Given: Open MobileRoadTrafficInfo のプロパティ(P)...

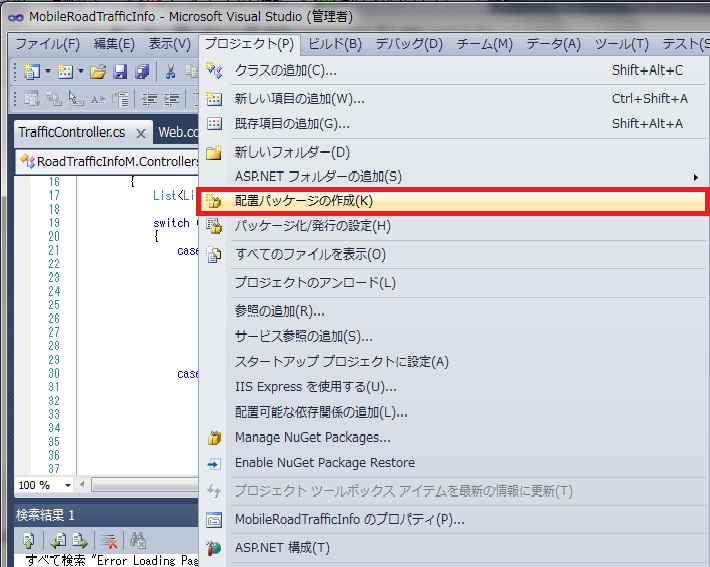Looking at the screenshot, I should click(x=453, y=519).
